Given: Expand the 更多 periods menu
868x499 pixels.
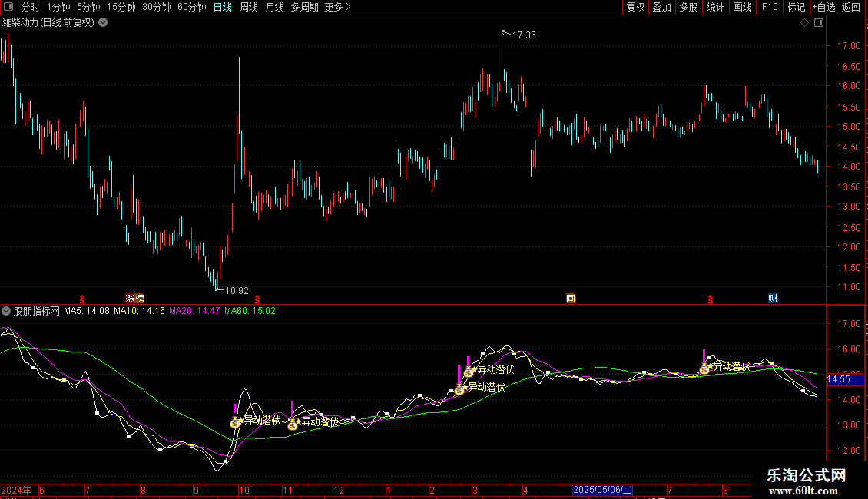Looking at the screenshot, I should click(337, 7).
